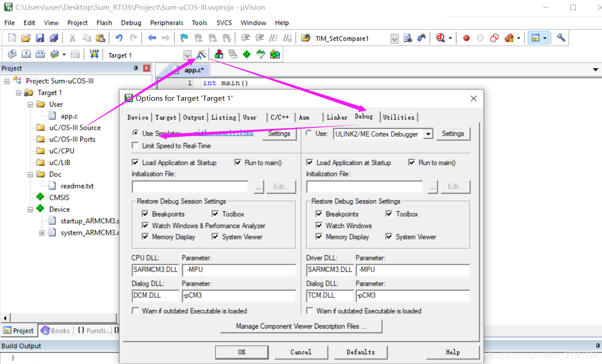Screen dimensions: 602x364
Task: Confirm the dialog with OK
Action: [x=242, y=352]
